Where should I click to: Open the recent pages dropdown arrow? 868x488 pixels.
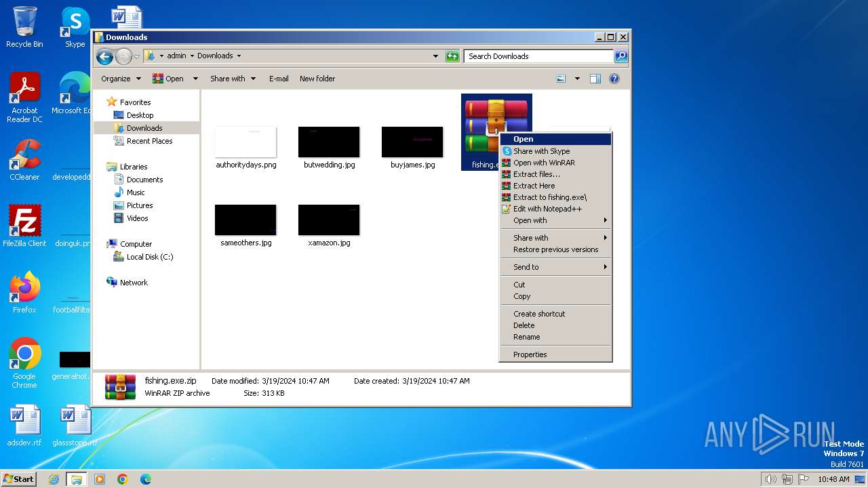click(136, 56)
